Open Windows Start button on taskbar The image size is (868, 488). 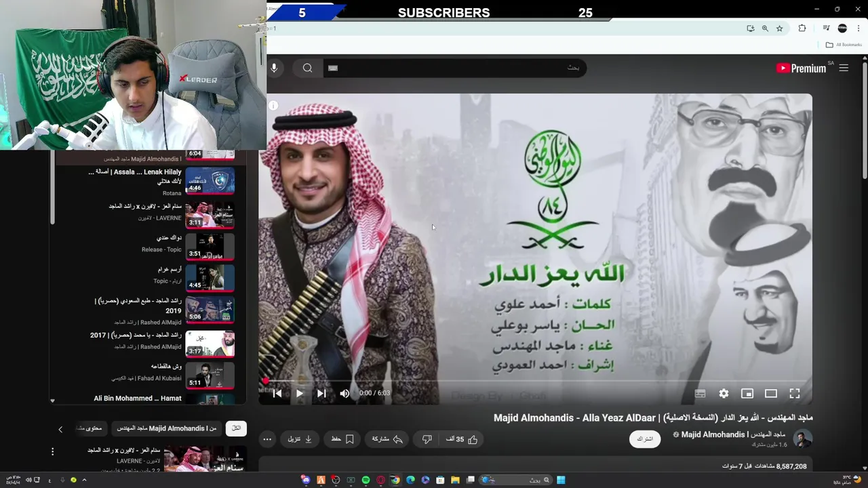click(561, 480)
